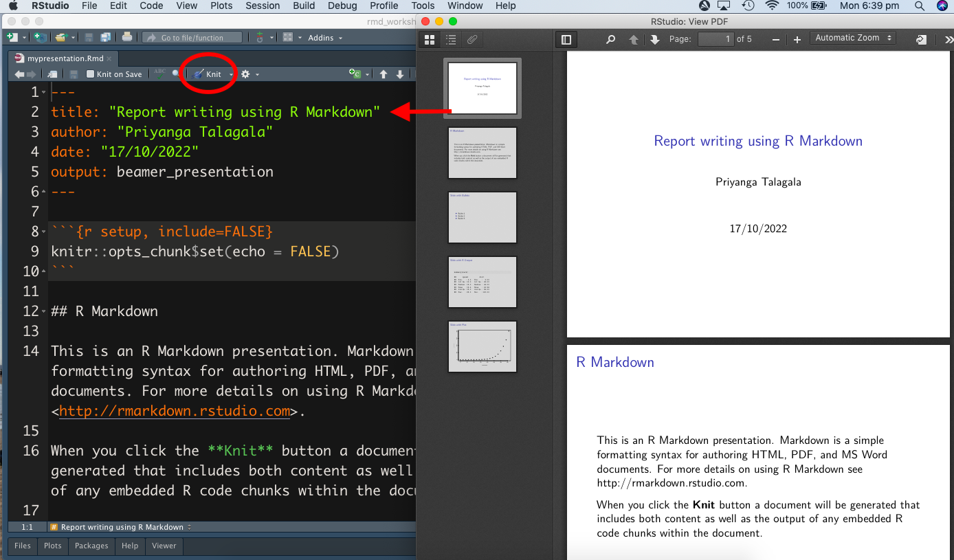
Task: Click the PDF viewer search magnifier icon
Action: point(610,40)
